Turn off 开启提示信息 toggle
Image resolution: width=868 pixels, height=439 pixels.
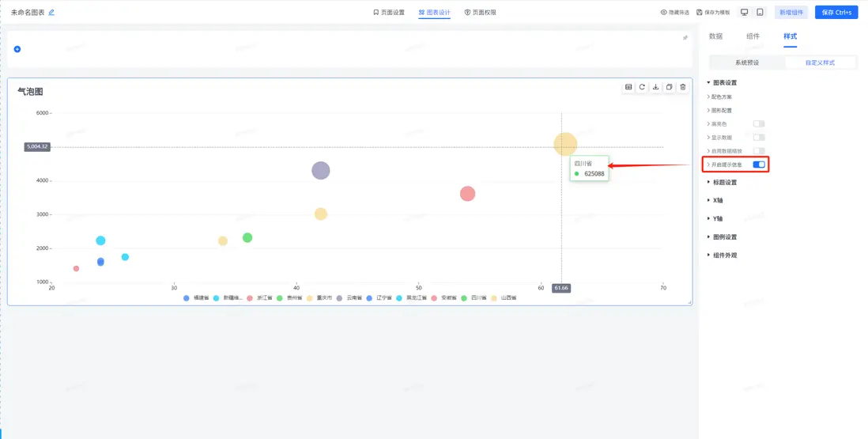759,165
